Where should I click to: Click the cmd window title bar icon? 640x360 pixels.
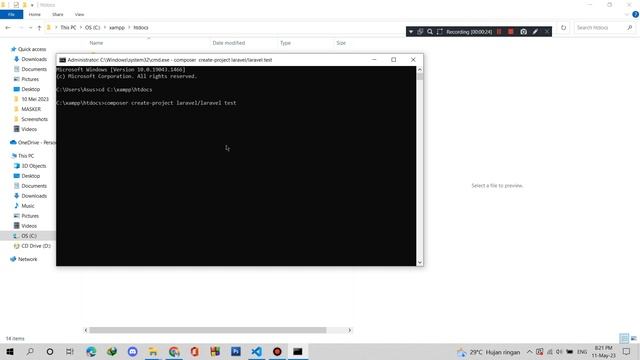tap(62, 60)
